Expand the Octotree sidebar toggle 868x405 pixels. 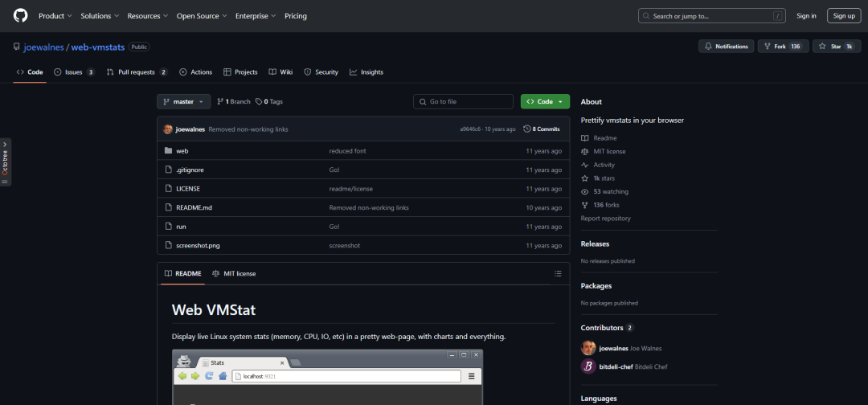[x=5, y=162]
